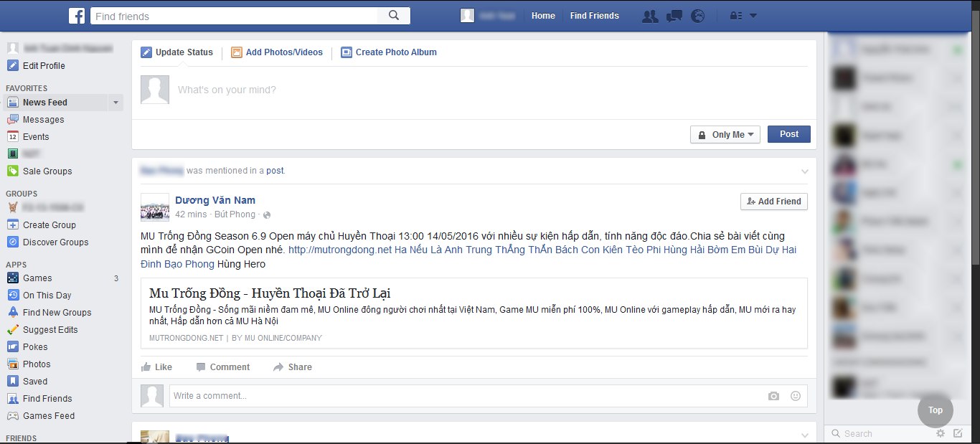This screenshot has width=980, height=444.
Task: Expand News Feed options arrow
Action: [x=116, y=103]
